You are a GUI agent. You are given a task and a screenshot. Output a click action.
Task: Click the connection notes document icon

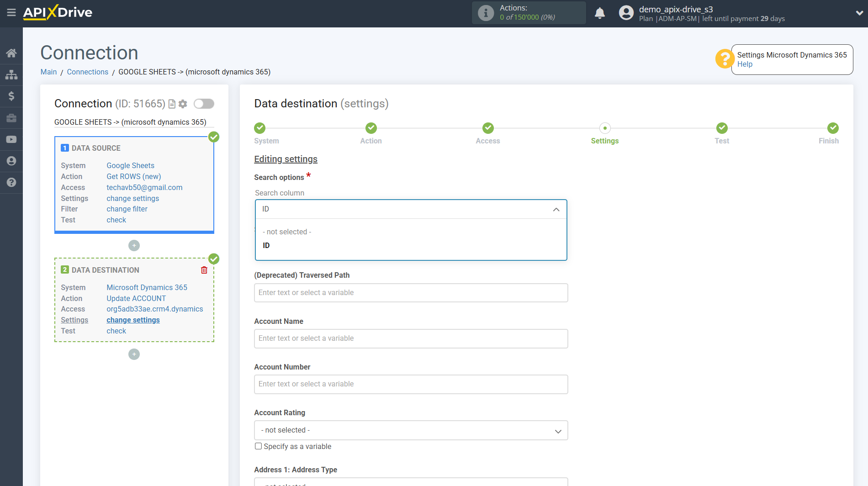(172, 104)
